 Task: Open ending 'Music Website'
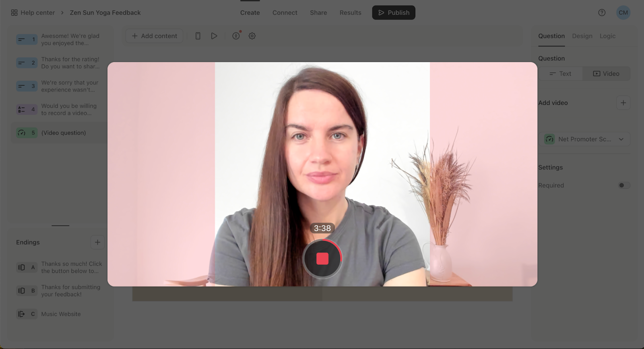point(61,314)
